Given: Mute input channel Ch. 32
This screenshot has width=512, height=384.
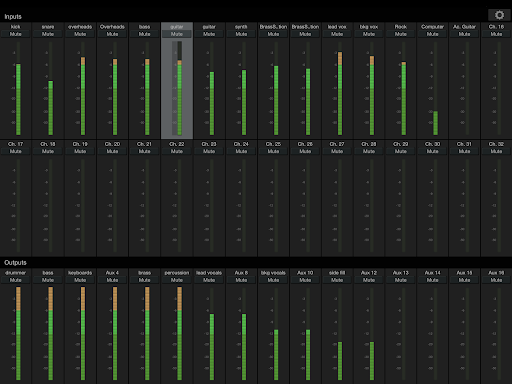Looking at the screenshot, I should (496, 151).
